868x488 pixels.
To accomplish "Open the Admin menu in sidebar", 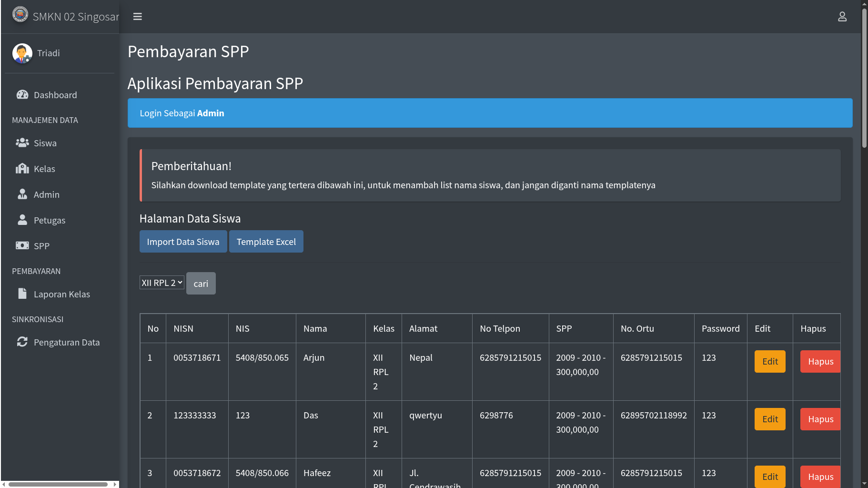I will (46, 194).
